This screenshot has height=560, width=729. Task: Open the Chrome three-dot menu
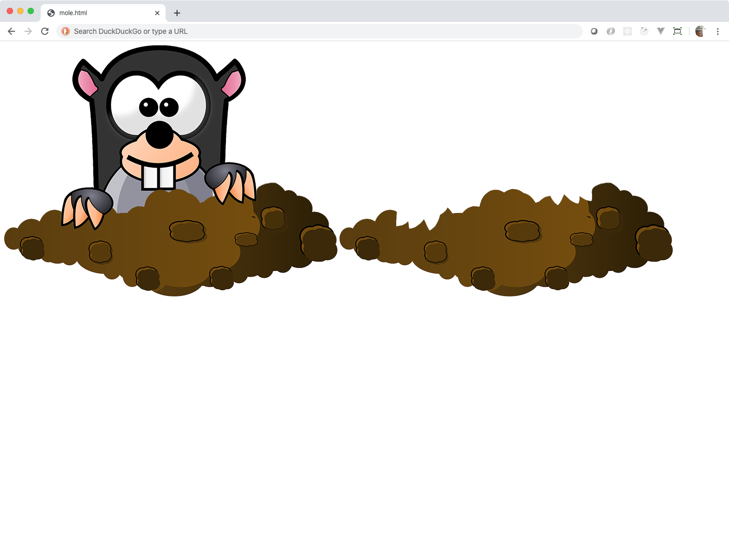coord(718,31)
